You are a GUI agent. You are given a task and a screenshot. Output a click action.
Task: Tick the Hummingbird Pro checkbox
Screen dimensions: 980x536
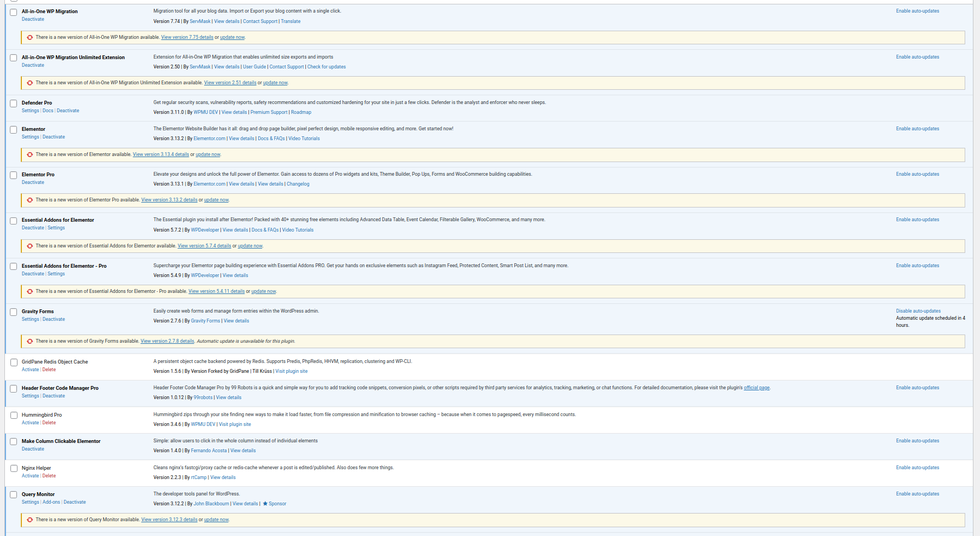tap(14, 416)
